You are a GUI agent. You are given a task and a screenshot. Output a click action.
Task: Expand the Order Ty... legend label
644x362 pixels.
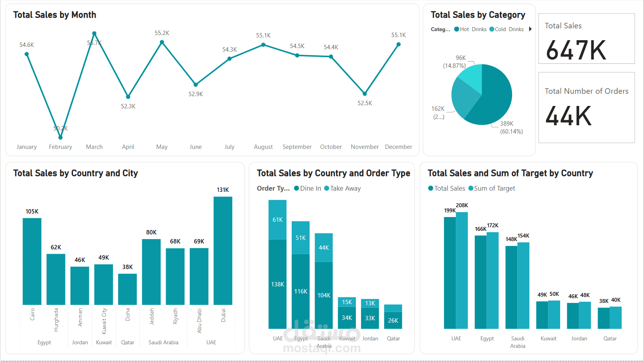[x=273, y=188]
